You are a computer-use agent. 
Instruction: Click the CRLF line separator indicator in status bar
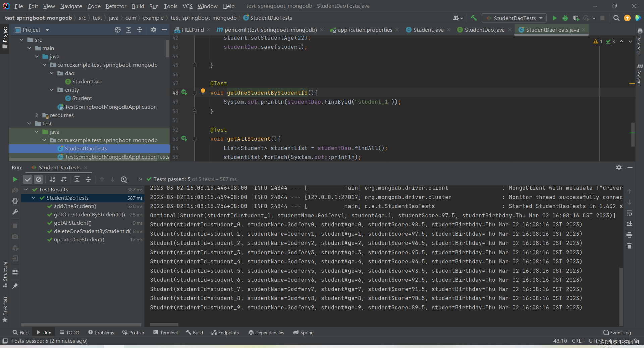[x=578, y=341]
